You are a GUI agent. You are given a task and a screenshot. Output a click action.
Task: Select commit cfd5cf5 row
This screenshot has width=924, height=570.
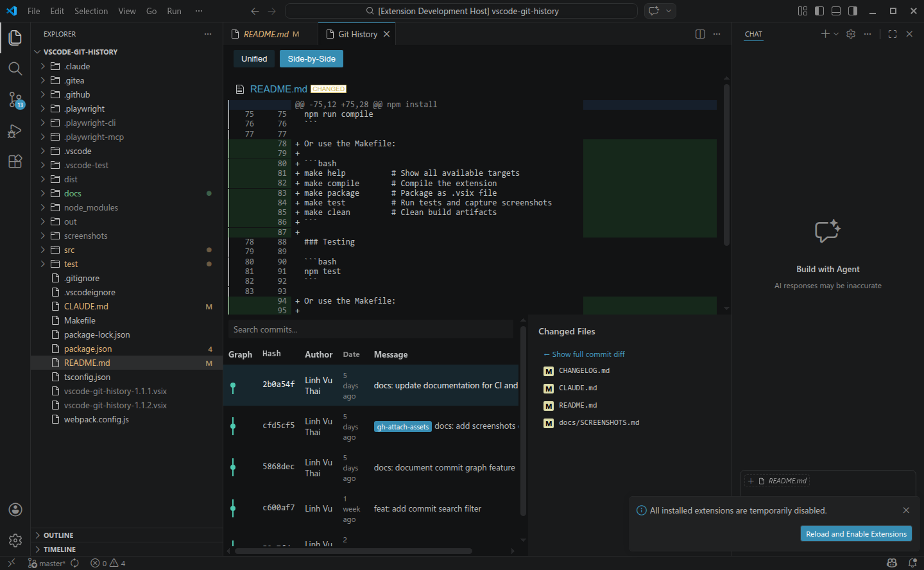371,426
